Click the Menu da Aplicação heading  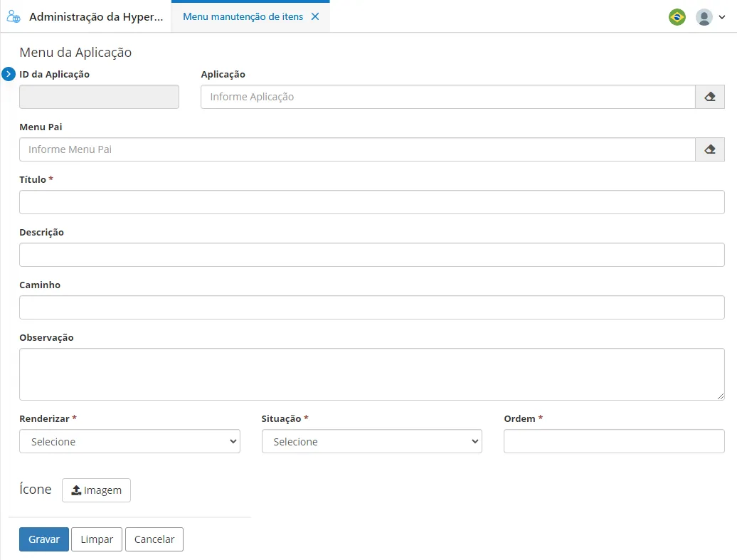pos(75,52)
